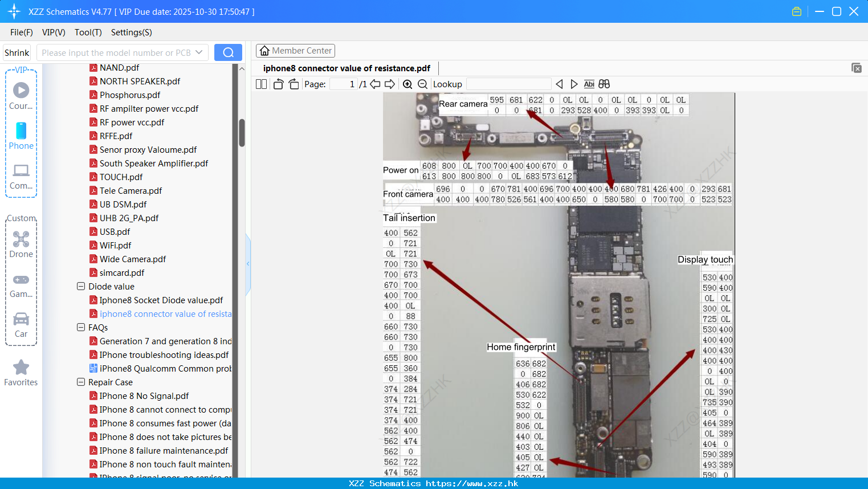This screenshot has height=489, width=868.
Task: Open South Speaker Amplifier.pdf
Action: coord(154,163)
